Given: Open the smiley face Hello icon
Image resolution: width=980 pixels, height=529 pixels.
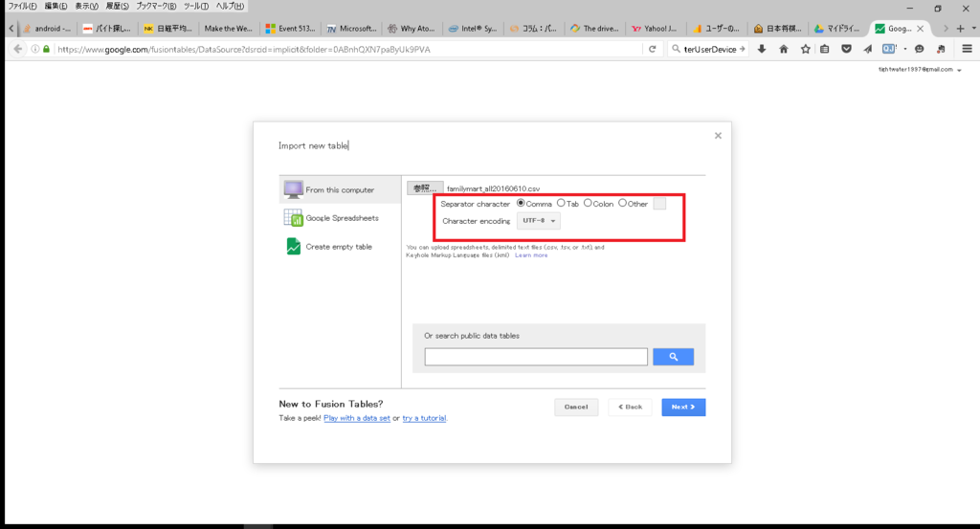Looking at the screenshot, I should tap(919, 49).
